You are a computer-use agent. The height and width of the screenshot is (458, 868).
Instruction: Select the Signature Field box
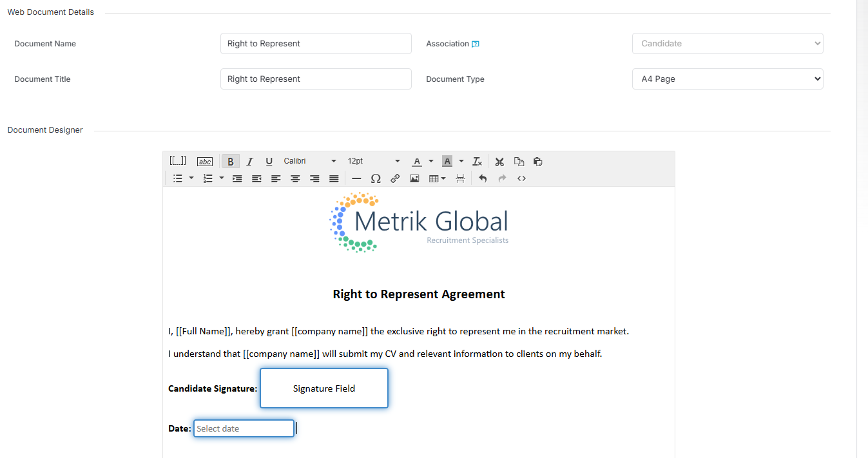324,388
